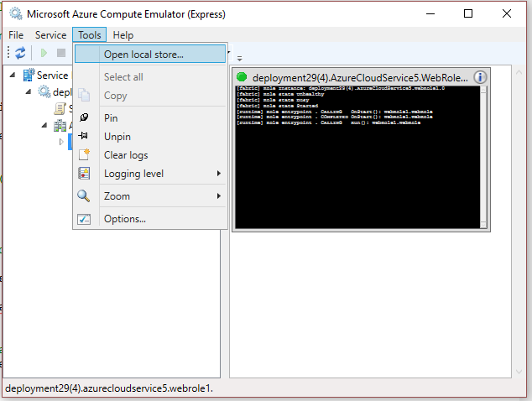Viewport: 532px width, 401px height.
Task: Click the green status indicator circle
Action: [242, 77]
